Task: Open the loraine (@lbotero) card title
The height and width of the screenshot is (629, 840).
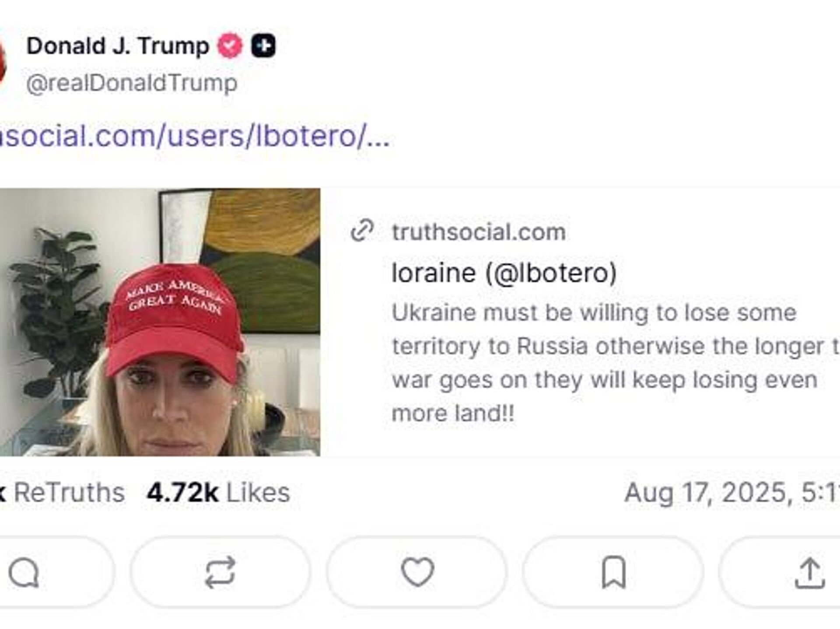Action: pyautogui.click(x=504, y=273)
